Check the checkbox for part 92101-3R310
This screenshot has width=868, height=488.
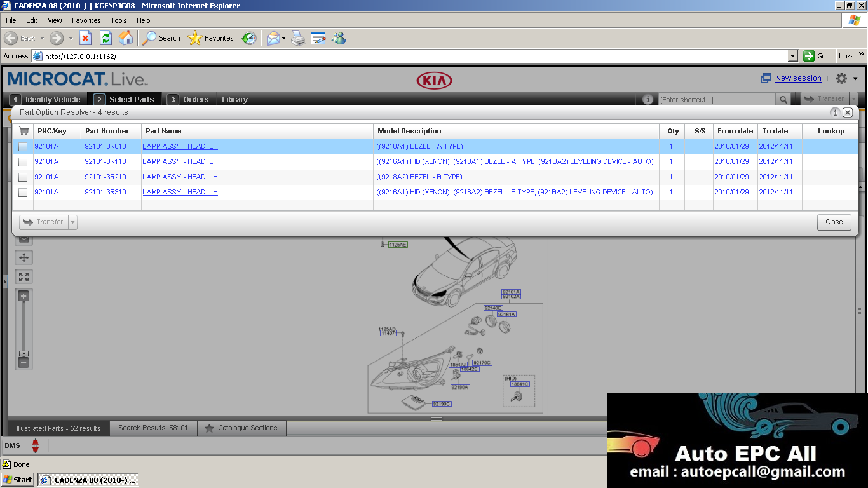coord(23,192)
